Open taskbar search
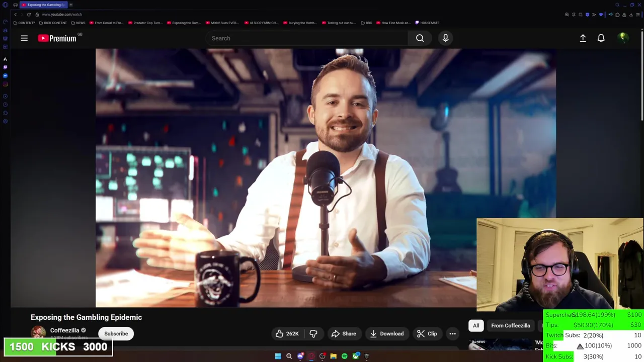This screenshot has width=644, height=362. (289, 356)
